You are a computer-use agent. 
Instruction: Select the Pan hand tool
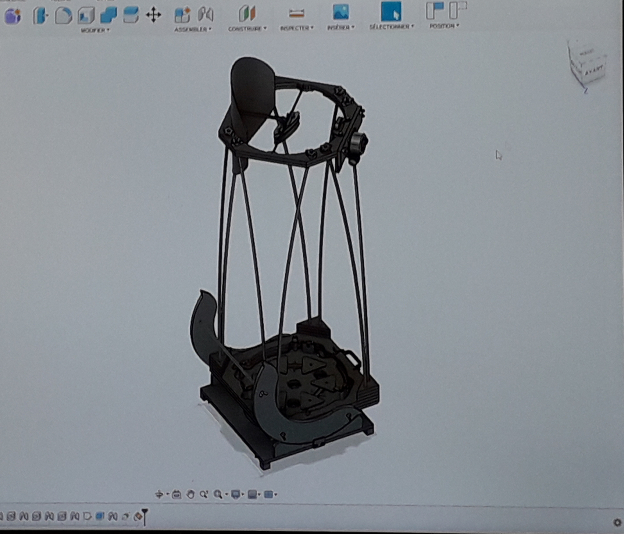(x=190, y=494)
